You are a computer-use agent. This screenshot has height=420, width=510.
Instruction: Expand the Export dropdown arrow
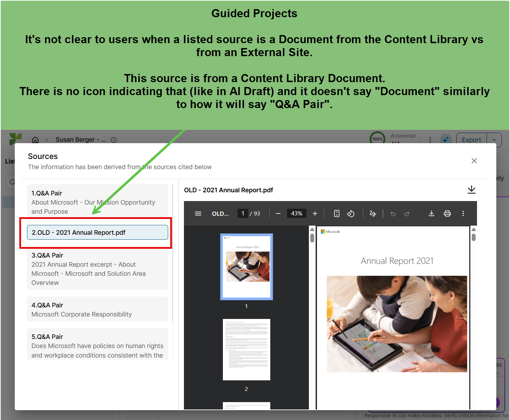(x=494, y=140)
